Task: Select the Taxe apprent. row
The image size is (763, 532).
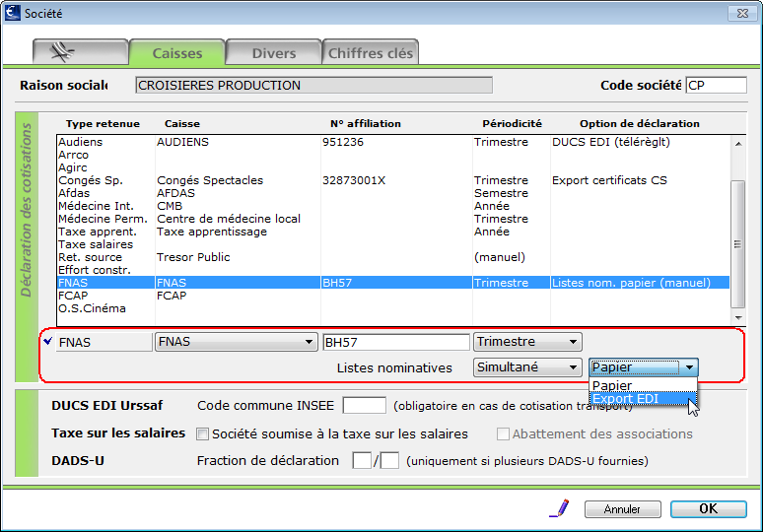Action: (x=393, y=232)
